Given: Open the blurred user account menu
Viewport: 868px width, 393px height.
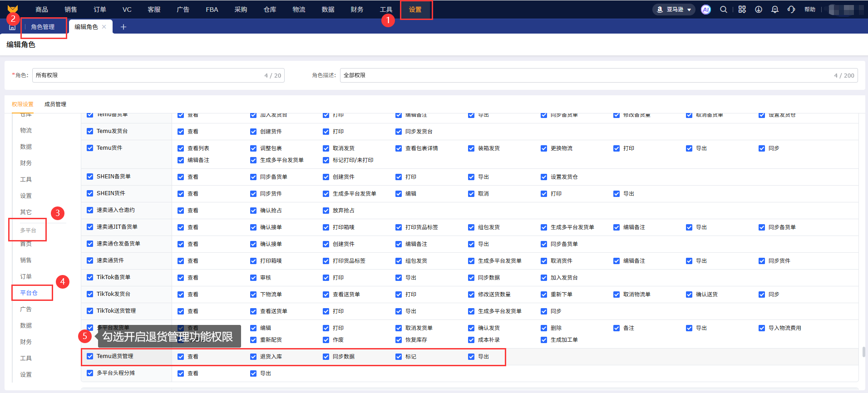Looking at the screenshot, I should click(x=846, y=10).
